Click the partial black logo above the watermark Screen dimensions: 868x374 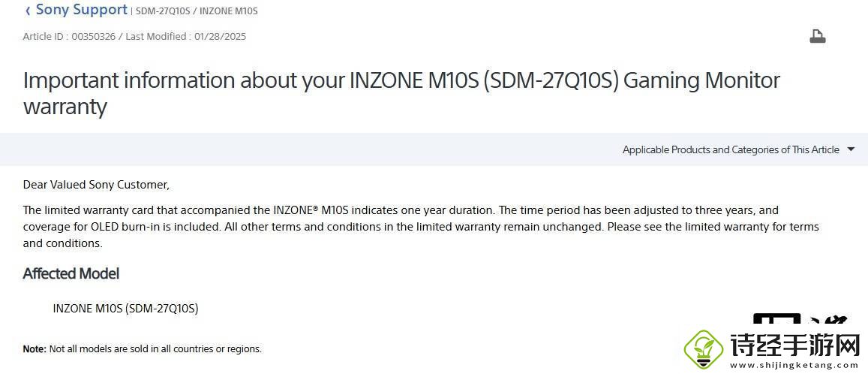pos(800,321)
